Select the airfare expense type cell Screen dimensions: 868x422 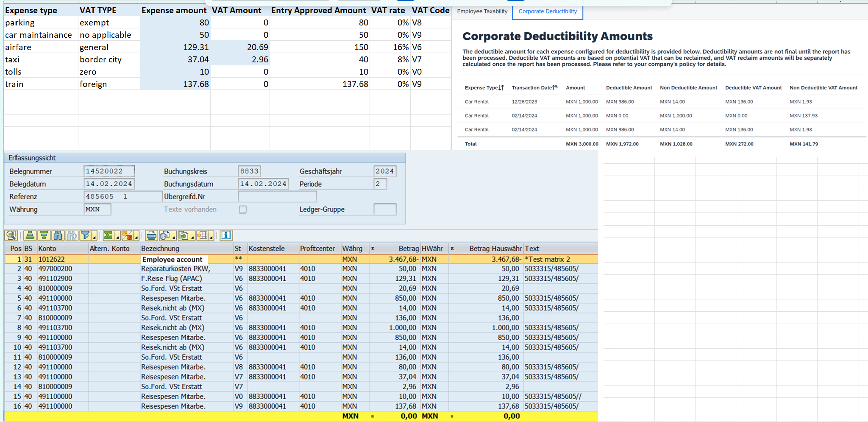point(41,47)
